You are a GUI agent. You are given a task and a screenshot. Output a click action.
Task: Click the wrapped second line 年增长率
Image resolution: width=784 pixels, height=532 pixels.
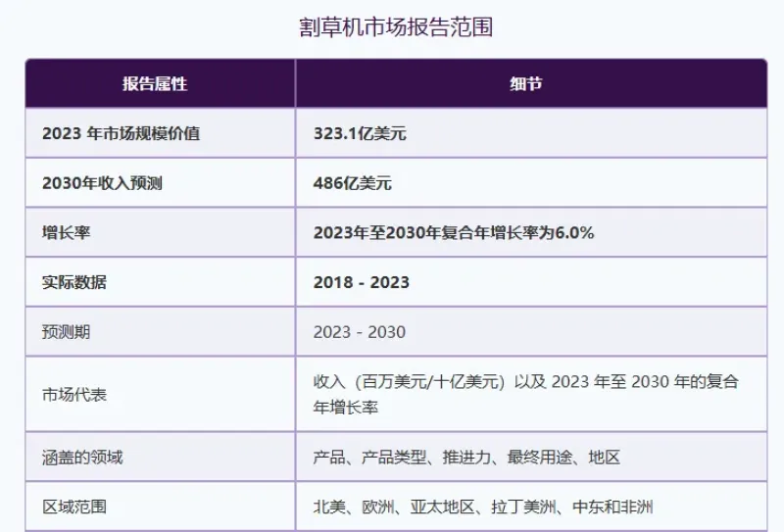pos(345,407)
